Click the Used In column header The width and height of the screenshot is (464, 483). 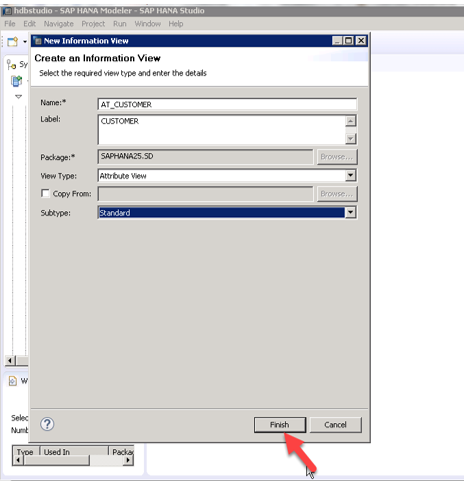point(74,451)
